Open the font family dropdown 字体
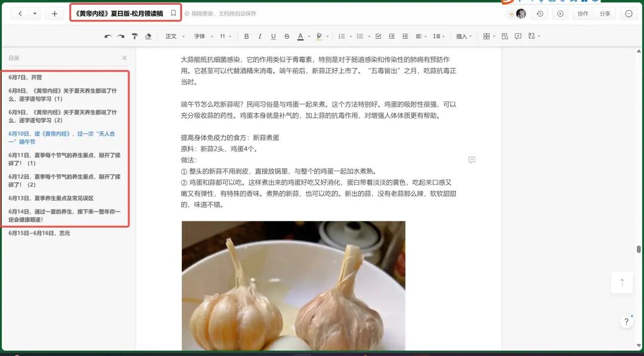The image size is (644, 356). [204, 36]
